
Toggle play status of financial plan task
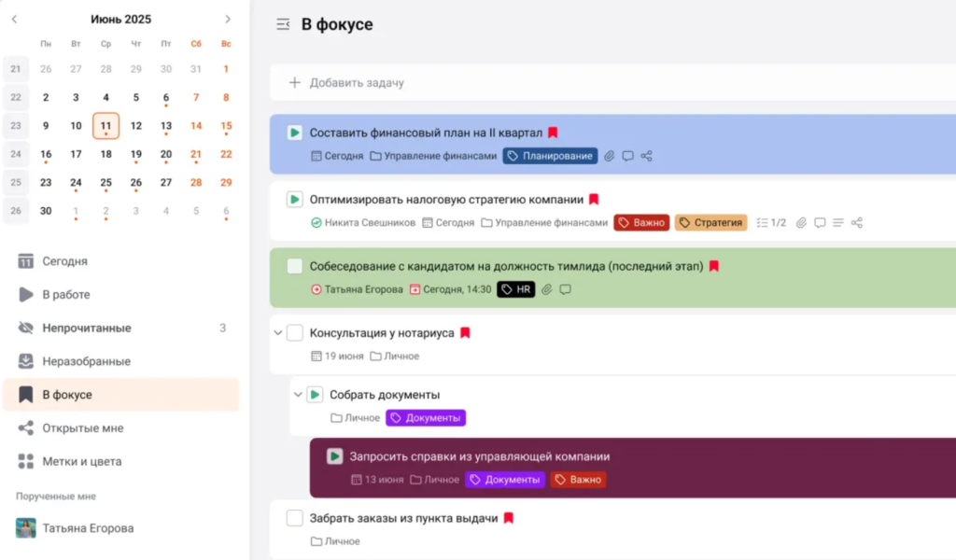click(294, 133)
